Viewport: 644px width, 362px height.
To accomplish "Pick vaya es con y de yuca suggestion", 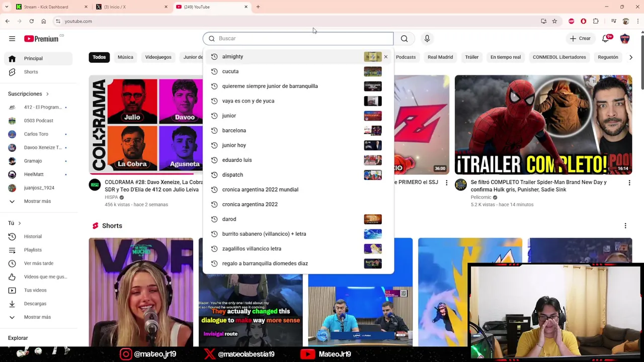I will click(x=297, y=101).
